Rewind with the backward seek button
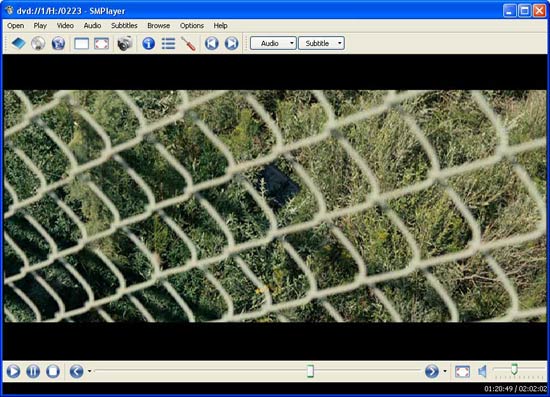Viewport: 550px width, 397px height. (x=76, y=371)
